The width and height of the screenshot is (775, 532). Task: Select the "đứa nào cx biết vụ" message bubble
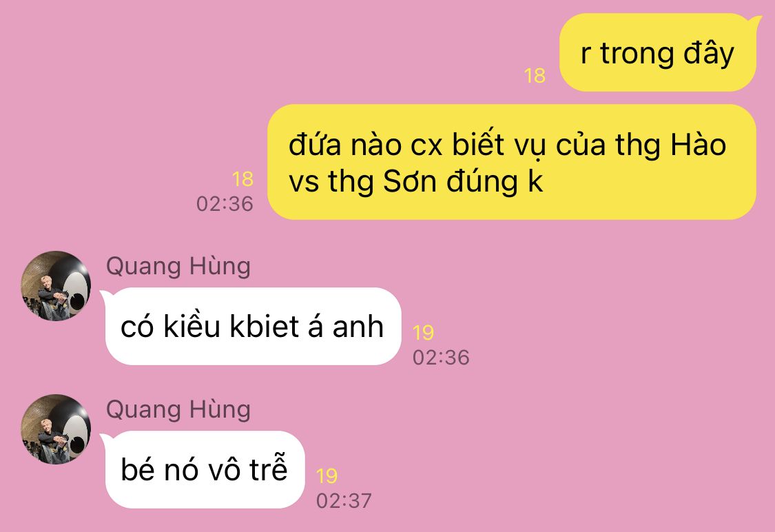coord(512,162)
